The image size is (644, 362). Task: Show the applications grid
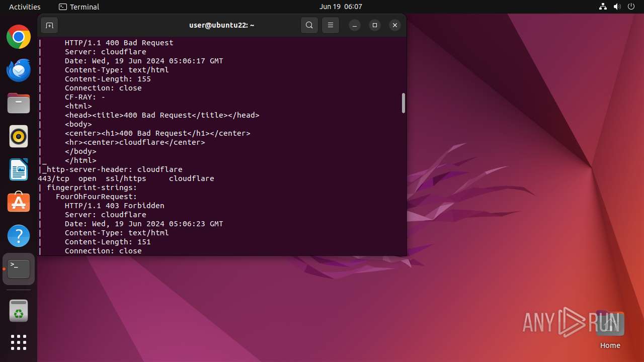(19, 342)
